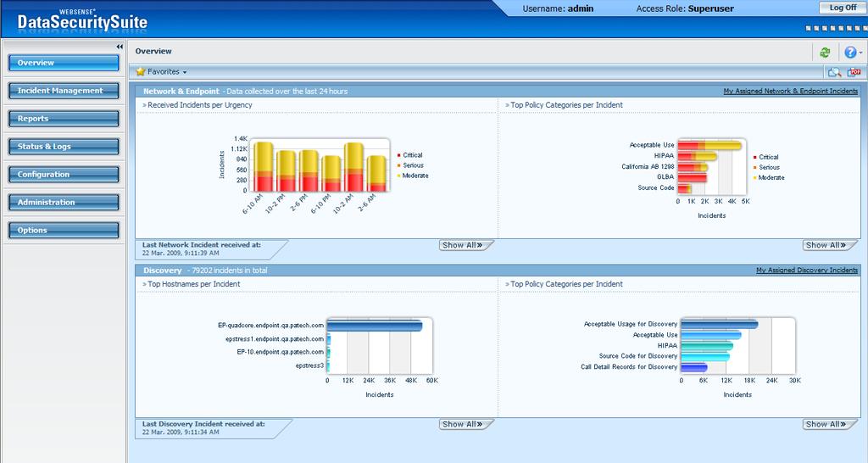This screenshot has width=868, height=463.
Task: Click hostname label epstress1.endpoint.qa.patech.com
Action: tap(275, 339)
